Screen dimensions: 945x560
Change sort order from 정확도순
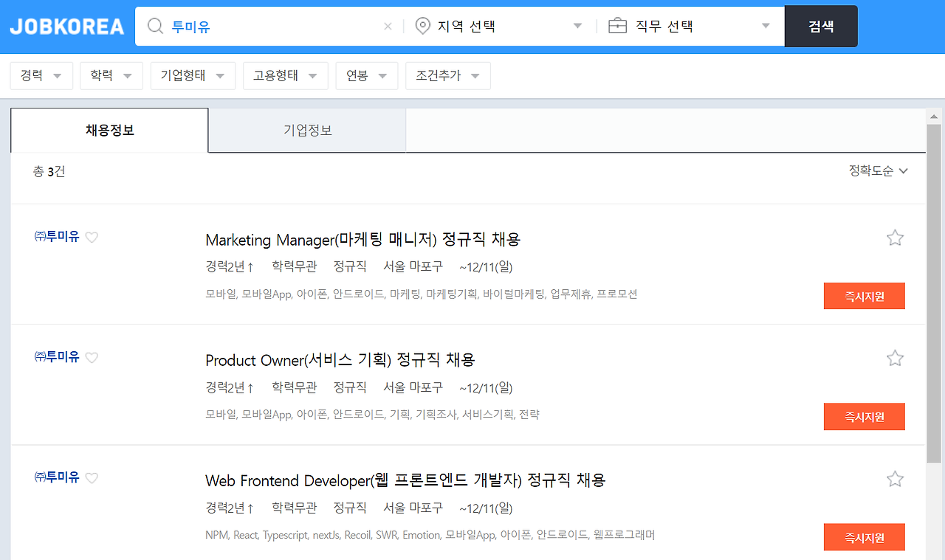point(878,171)
